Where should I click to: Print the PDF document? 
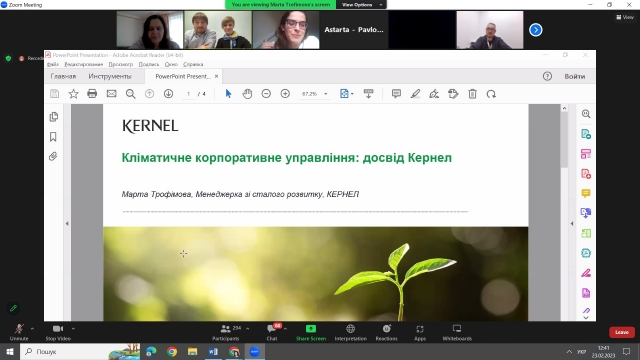coord(92,94)
